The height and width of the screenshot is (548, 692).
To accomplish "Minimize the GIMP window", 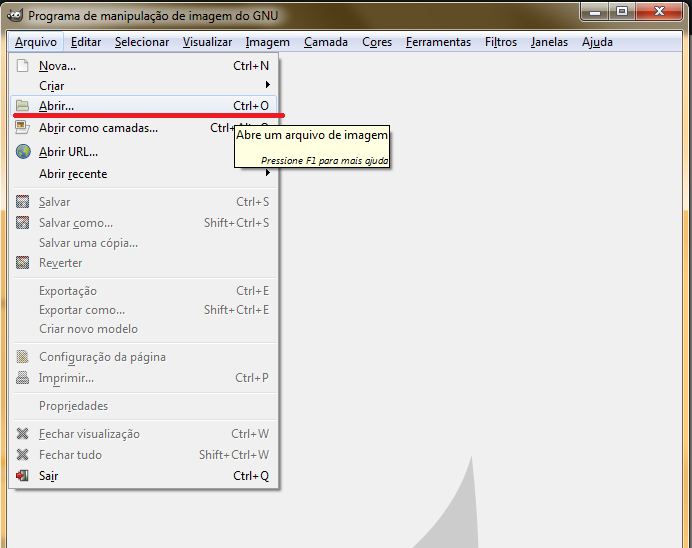I will [595, 11].
